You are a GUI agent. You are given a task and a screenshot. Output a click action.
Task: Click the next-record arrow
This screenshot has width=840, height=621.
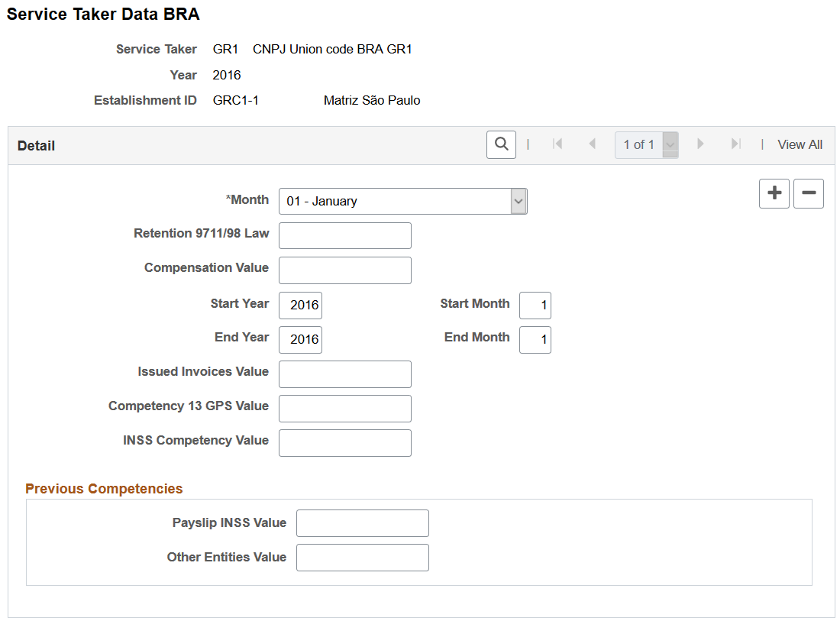[700, 144]
